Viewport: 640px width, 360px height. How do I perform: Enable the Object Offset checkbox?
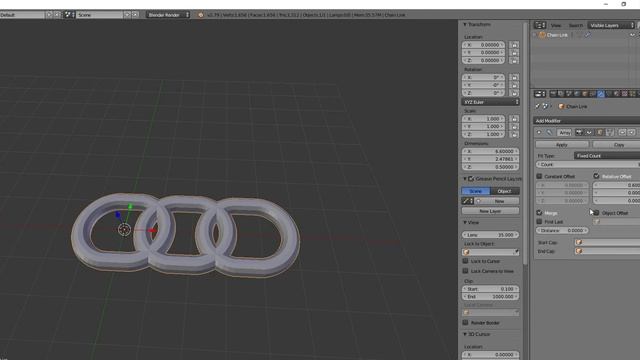tap(596, 213)
